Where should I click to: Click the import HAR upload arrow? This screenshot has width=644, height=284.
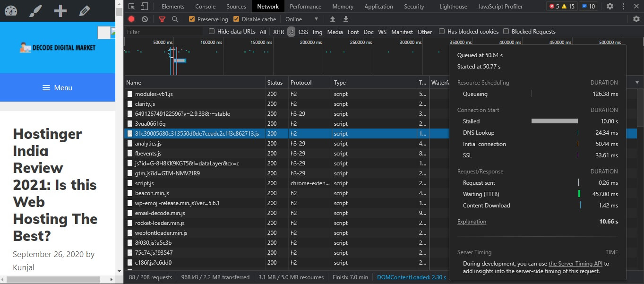[333, 19]
